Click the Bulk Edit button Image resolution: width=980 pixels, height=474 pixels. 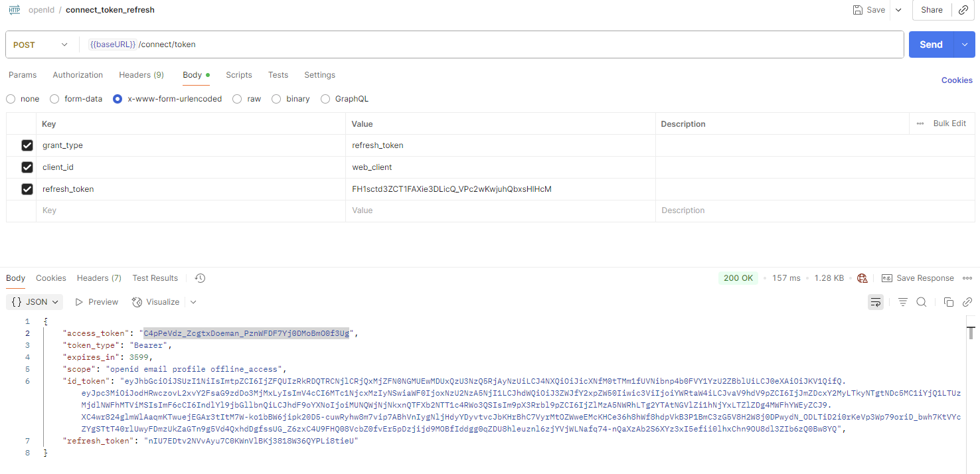point(949,123)
